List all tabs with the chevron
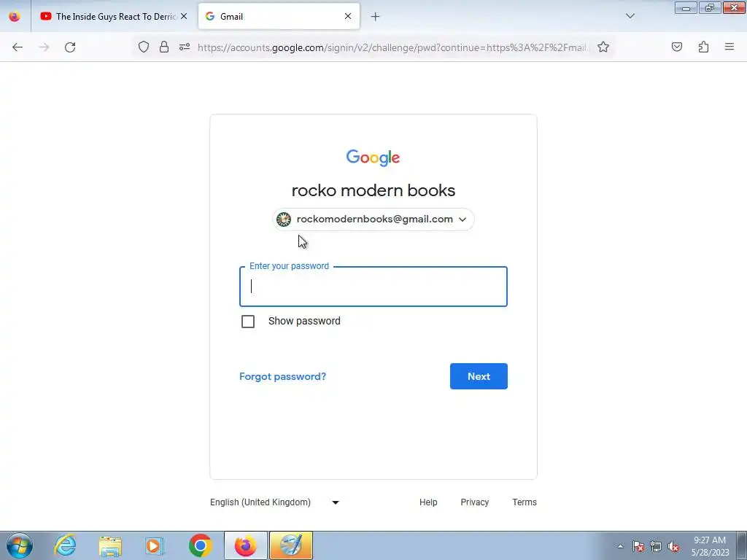This screenshot has height=560, width=747. pos(630,16)
